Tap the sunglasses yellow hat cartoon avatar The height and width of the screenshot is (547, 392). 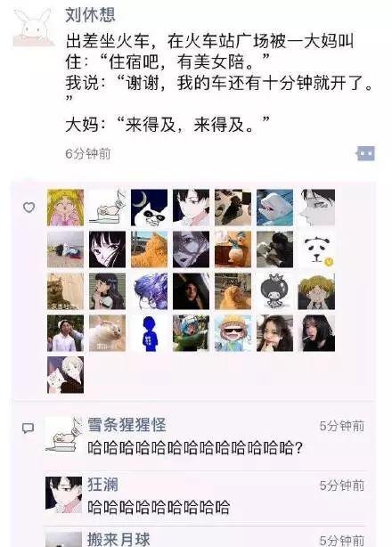[233, 333]
